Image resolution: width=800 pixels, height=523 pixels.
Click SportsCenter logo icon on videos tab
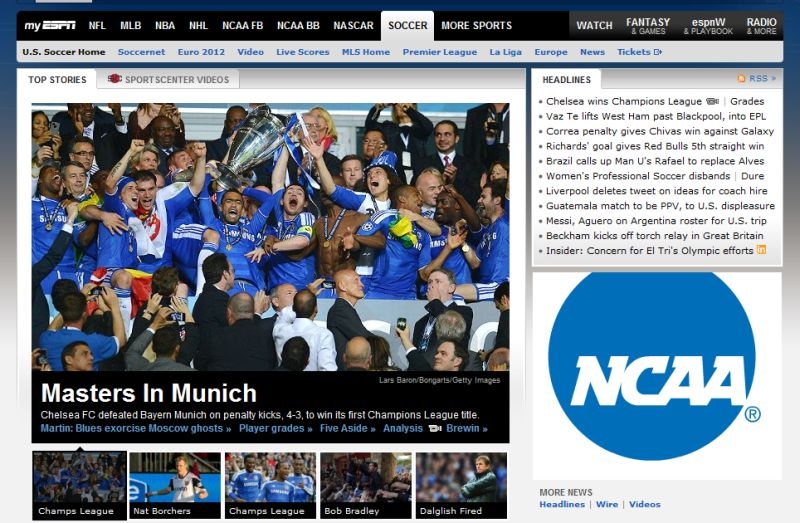tap(114, 79)
